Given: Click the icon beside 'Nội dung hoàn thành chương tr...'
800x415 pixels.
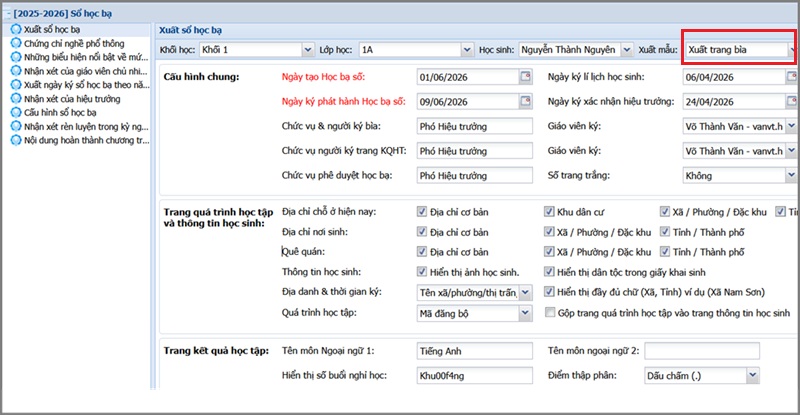Looking at the screenshot, I should pyautogui.click(x=16, y=140).
